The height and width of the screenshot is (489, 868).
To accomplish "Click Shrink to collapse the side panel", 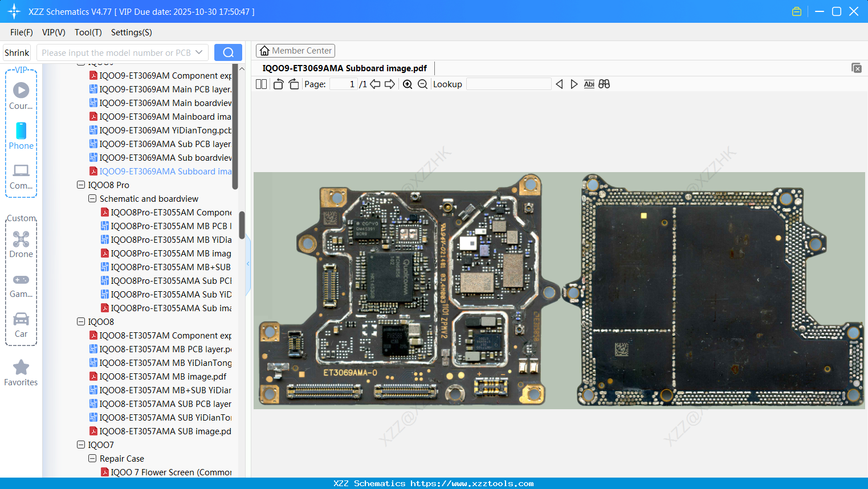I will [17, 52].
